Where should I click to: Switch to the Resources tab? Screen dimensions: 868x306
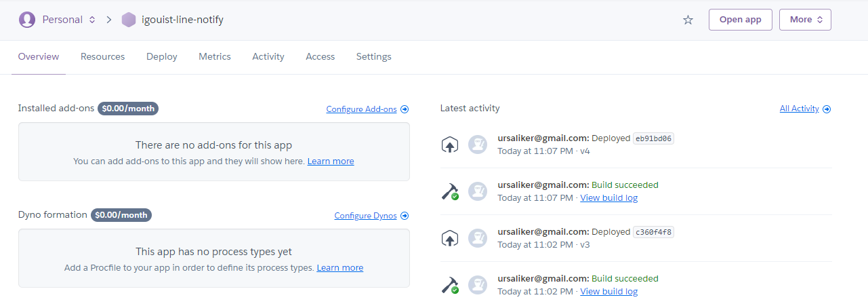102,56
